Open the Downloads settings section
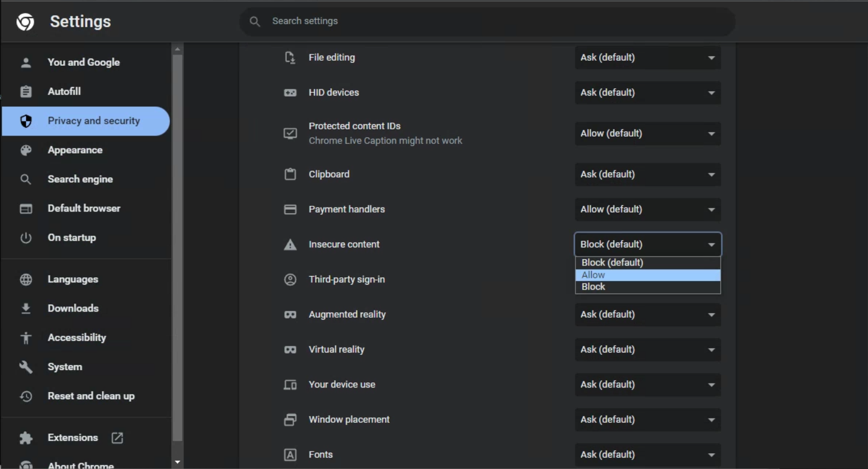The width and height of the screenshot is (868, 469). pyautogui.click(x=73, y=309)
